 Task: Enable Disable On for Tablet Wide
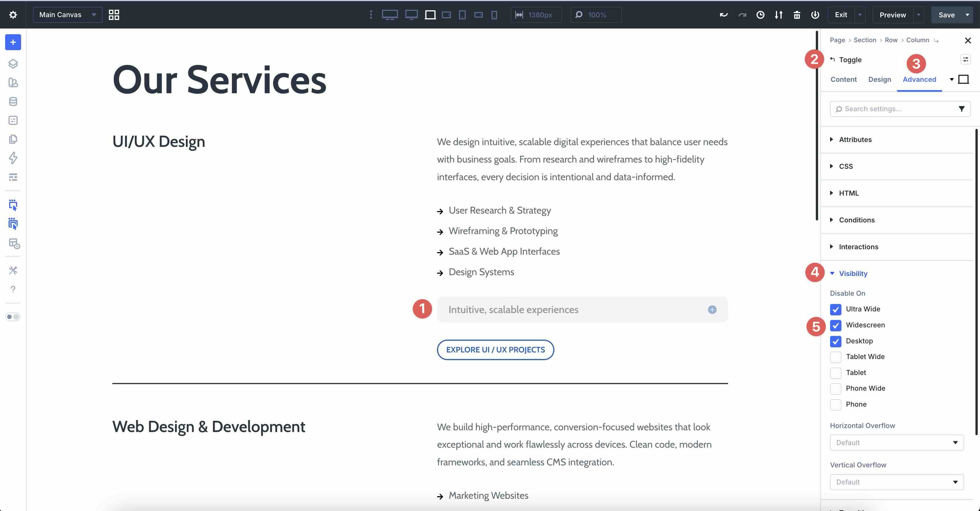click(836, 357)
